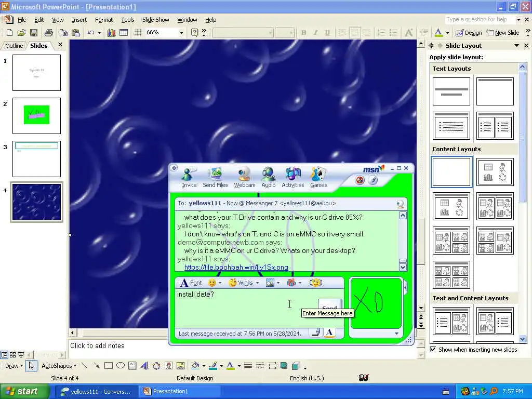Click the Open file folder icon
This screenshot has width=532, height=399.
click(x=21, y=33)
